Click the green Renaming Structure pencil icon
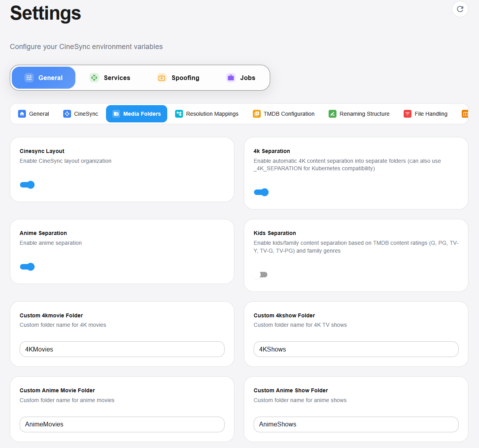The height and width of the screenshot is (448, 479). (x=333, y=114)
